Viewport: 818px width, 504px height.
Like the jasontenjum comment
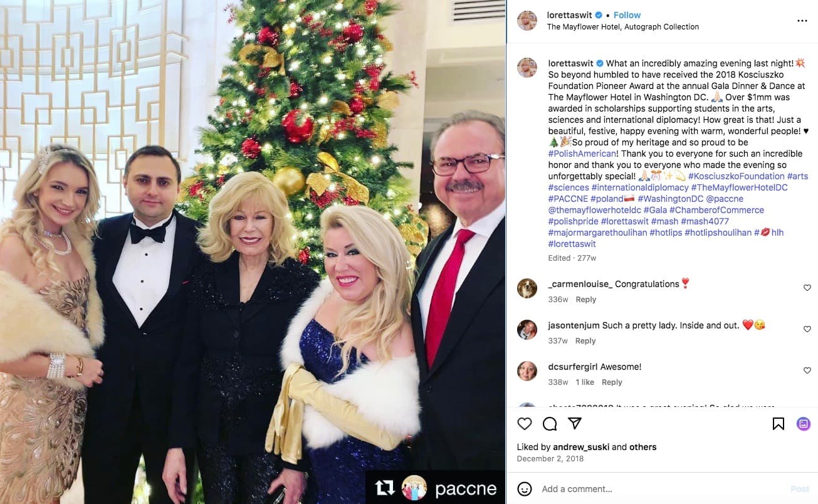[807, 329]
